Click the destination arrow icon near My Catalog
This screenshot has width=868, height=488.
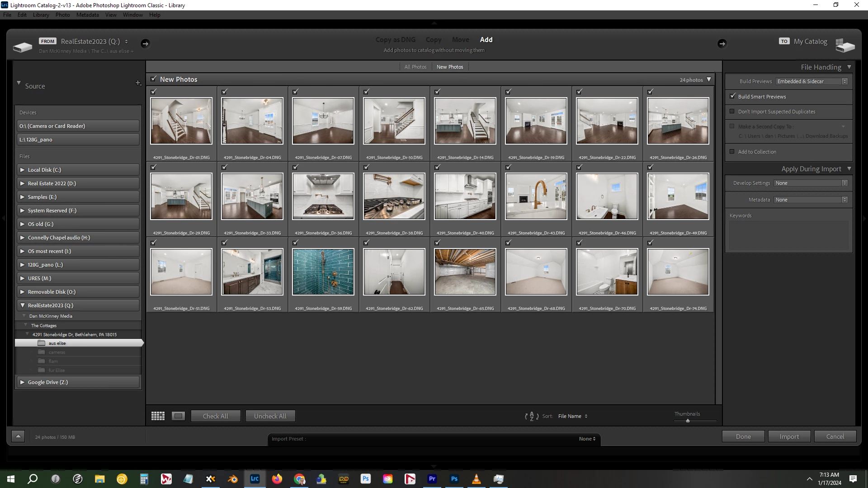tap(722, 43)
